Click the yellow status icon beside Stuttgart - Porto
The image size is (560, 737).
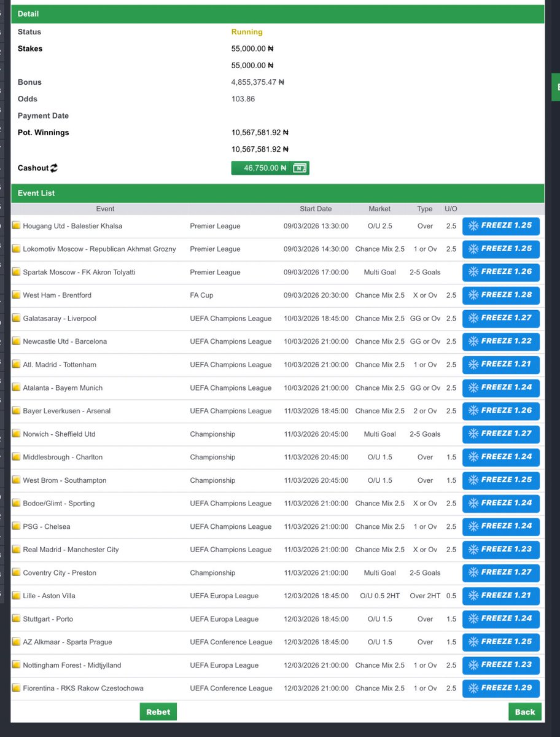16,619
